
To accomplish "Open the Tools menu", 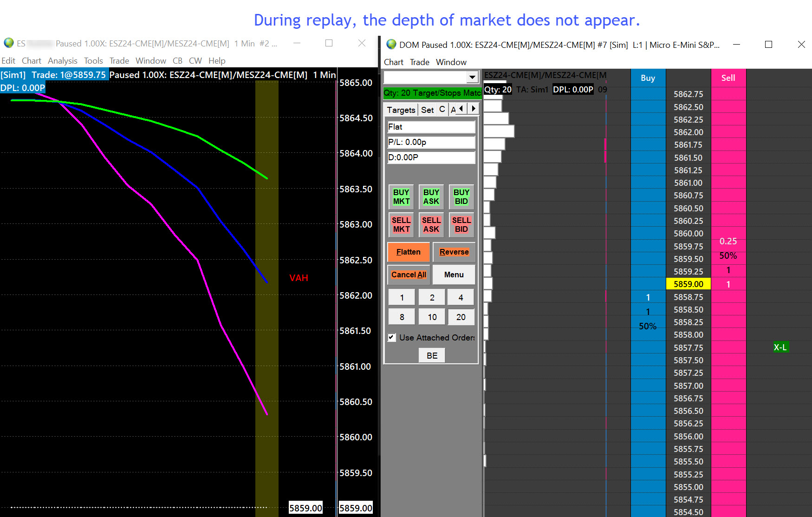I will (93, 61).
